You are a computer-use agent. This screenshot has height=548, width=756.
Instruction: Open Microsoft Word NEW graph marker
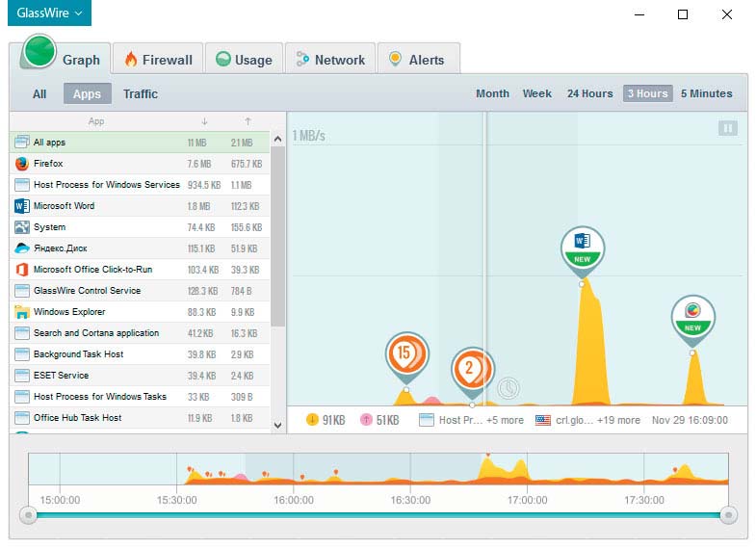pyautogui.click(x=583, y=248)
